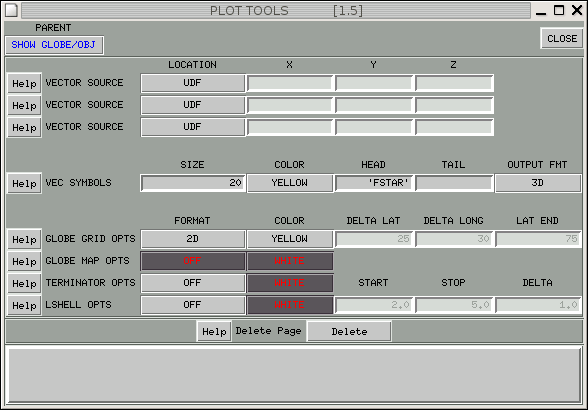This screenshot has width=588, height=410.
Task: Maximize the PLOT TOOLS window
Action: pos(559,10)
